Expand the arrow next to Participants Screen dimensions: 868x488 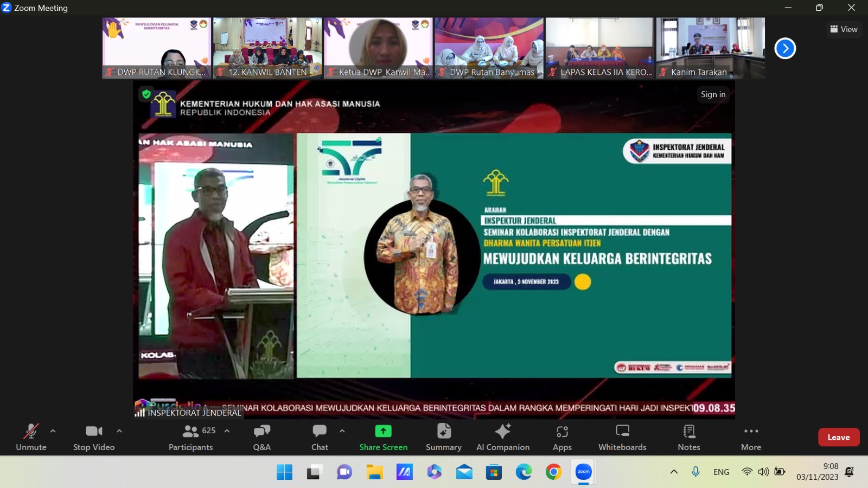click(x=227, y=431)
